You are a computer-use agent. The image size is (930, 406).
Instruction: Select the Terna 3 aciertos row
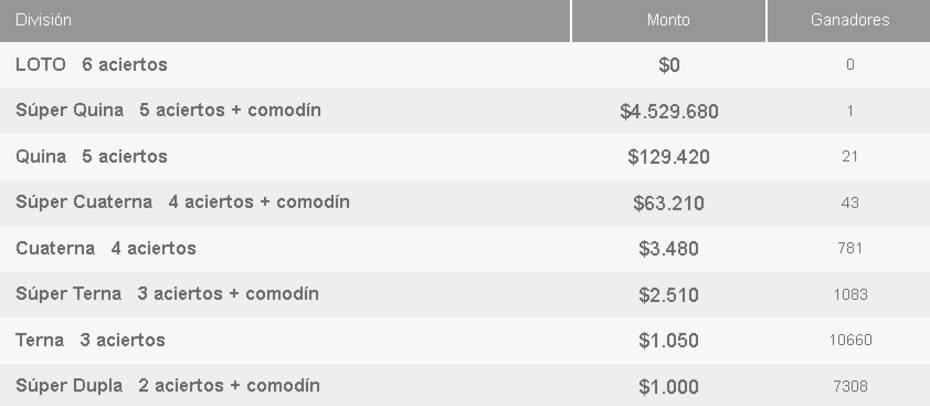465,340
